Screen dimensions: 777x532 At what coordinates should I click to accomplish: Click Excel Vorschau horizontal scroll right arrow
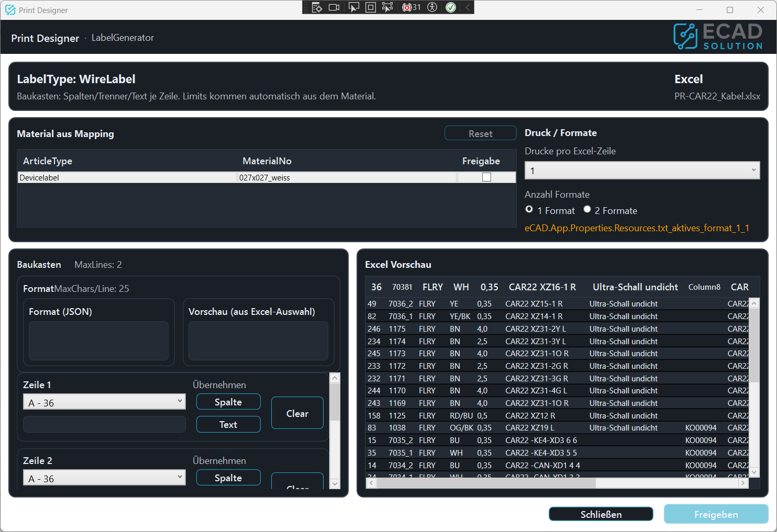(x=743, y=483)
